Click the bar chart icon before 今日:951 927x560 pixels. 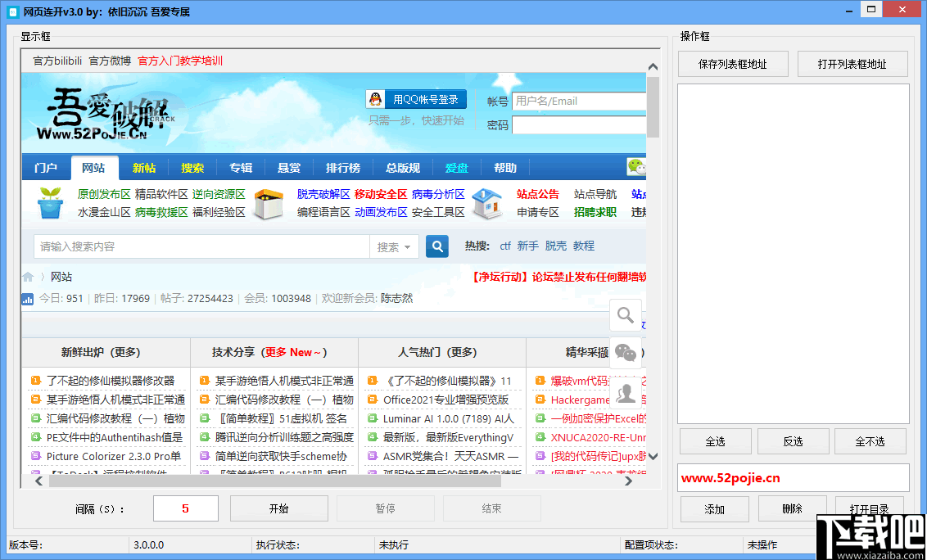(27, 299)
